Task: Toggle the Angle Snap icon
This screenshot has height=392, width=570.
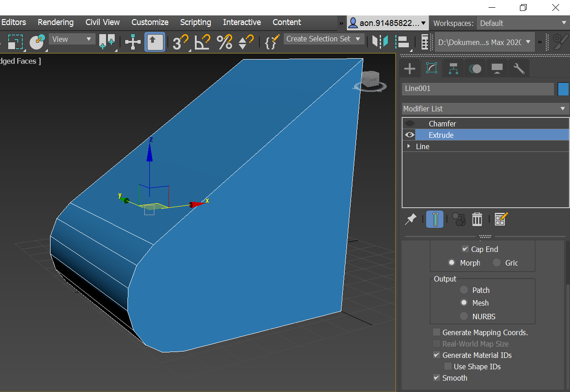Action: pyautogui.click(x=202, y=42)
